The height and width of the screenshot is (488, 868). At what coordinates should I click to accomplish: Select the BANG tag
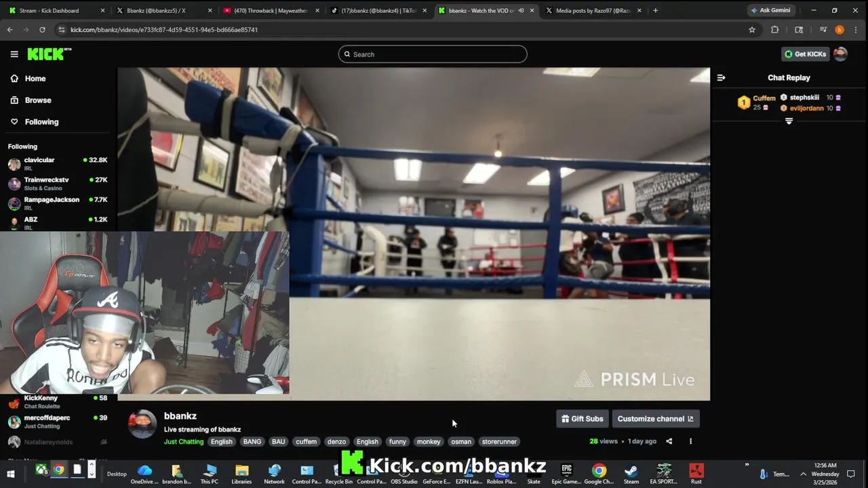pyautogui.click(x=252, y=442)
